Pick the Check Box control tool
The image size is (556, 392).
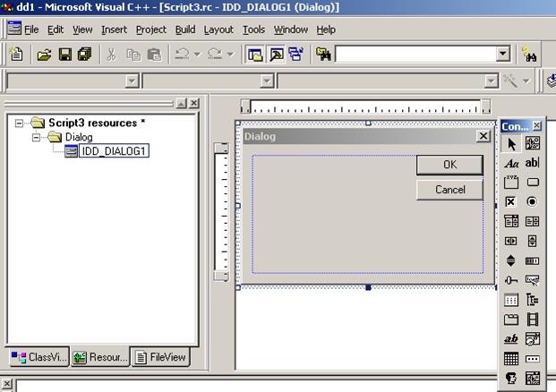tap(510, 201)
